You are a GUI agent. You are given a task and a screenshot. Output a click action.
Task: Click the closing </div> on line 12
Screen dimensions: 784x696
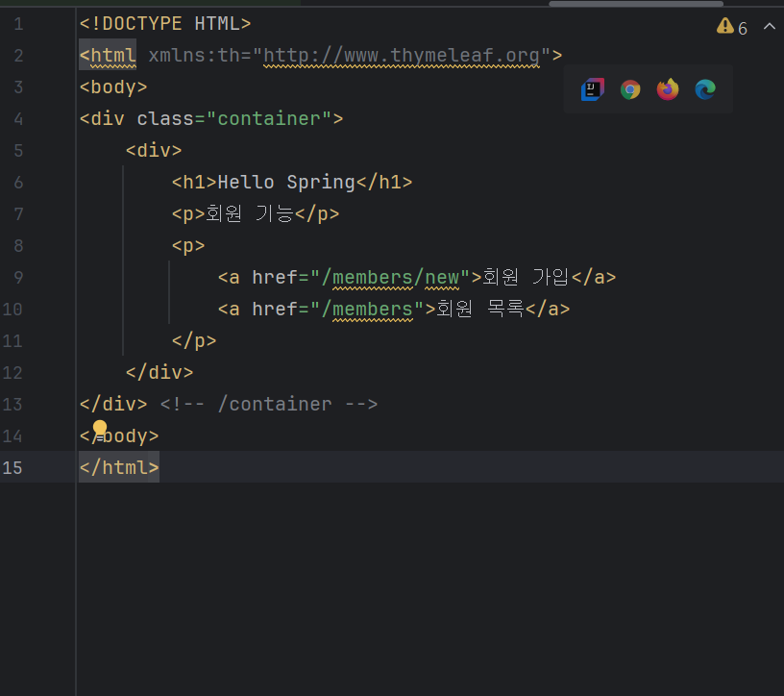tap(159, 373)
